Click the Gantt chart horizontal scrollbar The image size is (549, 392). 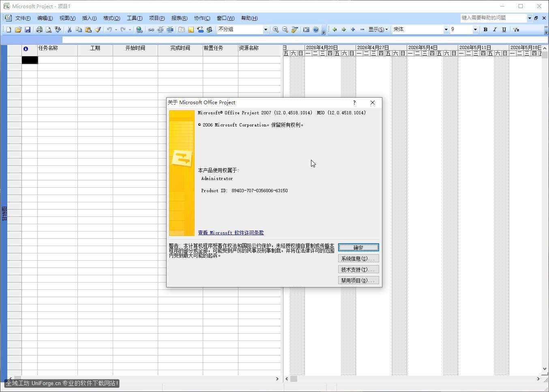point(412,379)
